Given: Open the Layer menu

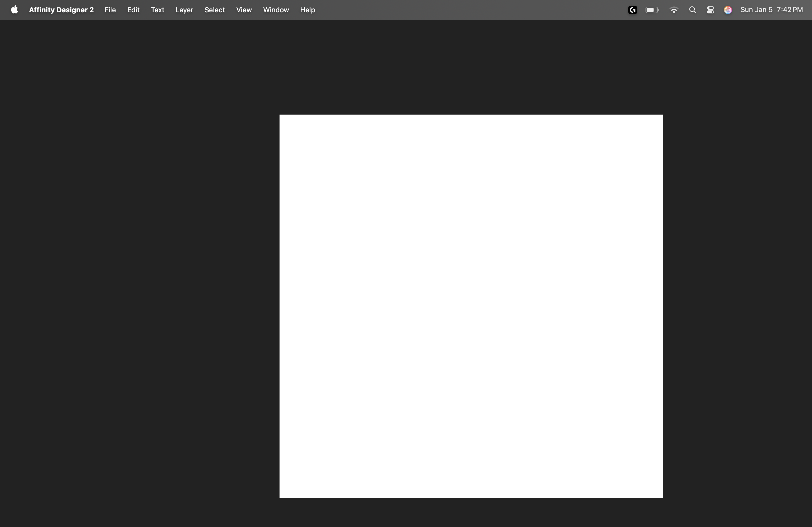Looking at the screenshot, I should [x=184, y=10].
